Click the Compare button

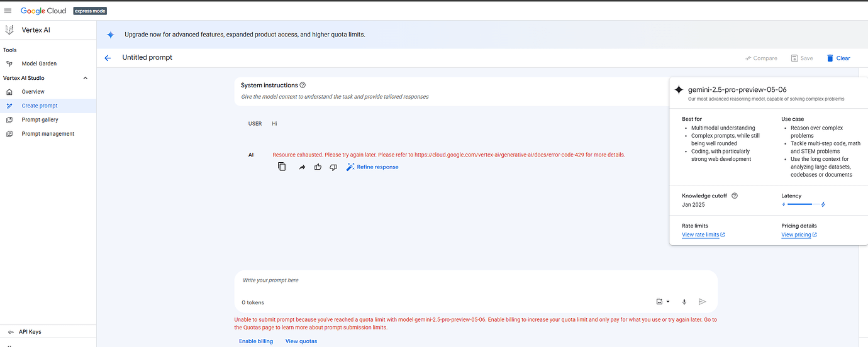[x=761, y=58]
